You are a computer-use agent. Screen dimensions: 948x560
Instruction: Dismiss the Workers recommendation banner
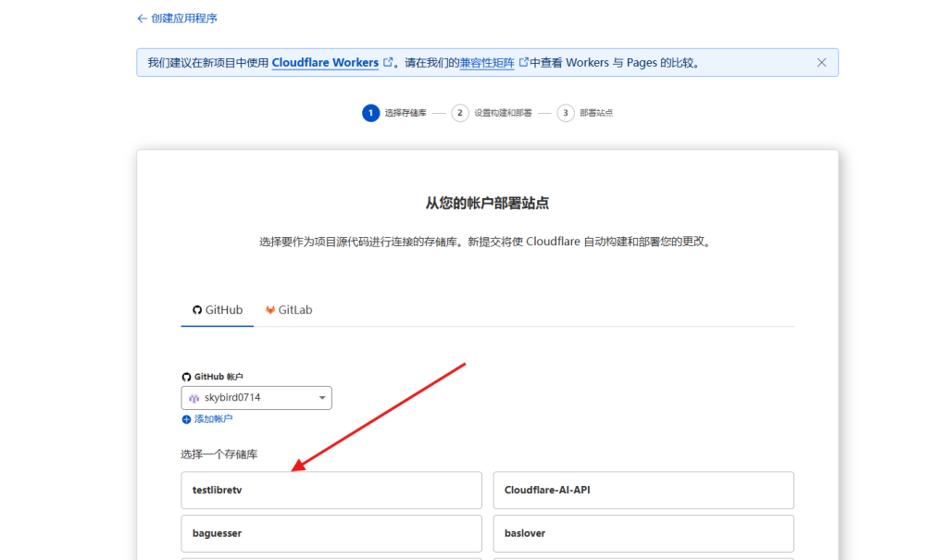tap(821, 62)
